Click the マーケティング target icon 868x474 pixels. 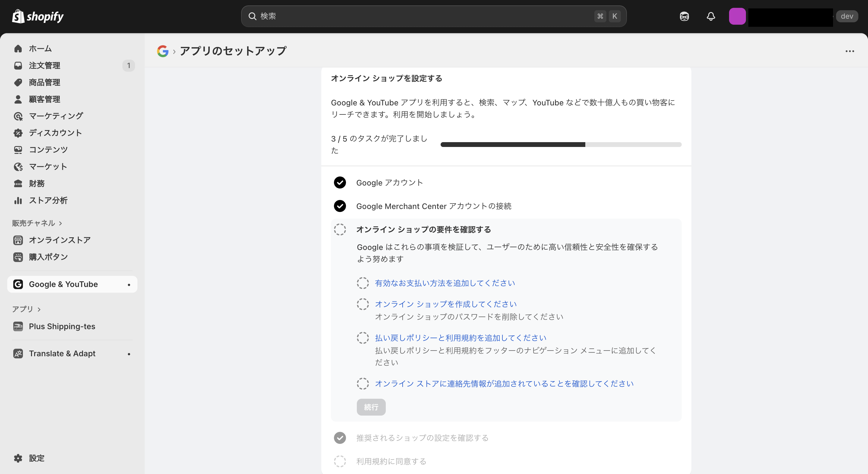pyautogui.click(x=18, y=116)
